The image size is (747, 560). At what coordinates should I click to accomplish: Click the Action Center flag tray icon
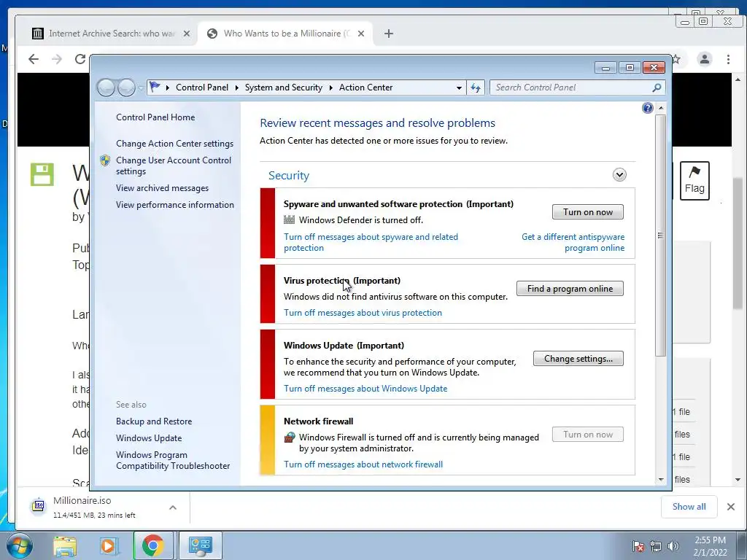638,546
